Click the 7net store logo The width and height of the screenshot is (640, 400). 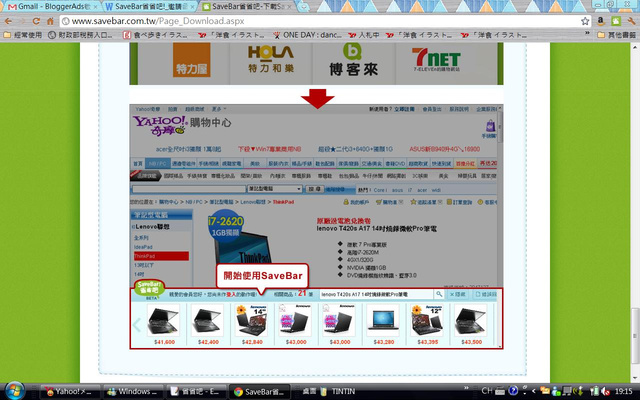point(436,60)
